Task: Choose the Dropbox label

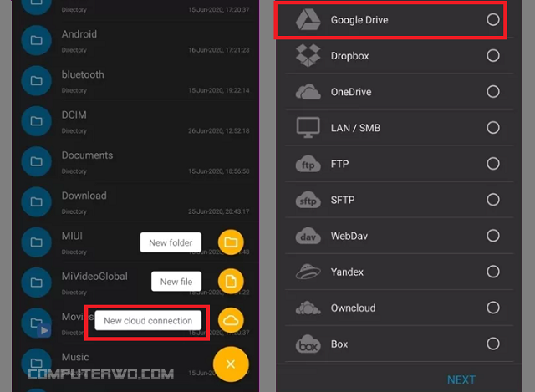Action: pyautogui.click(x=349, y=56)
